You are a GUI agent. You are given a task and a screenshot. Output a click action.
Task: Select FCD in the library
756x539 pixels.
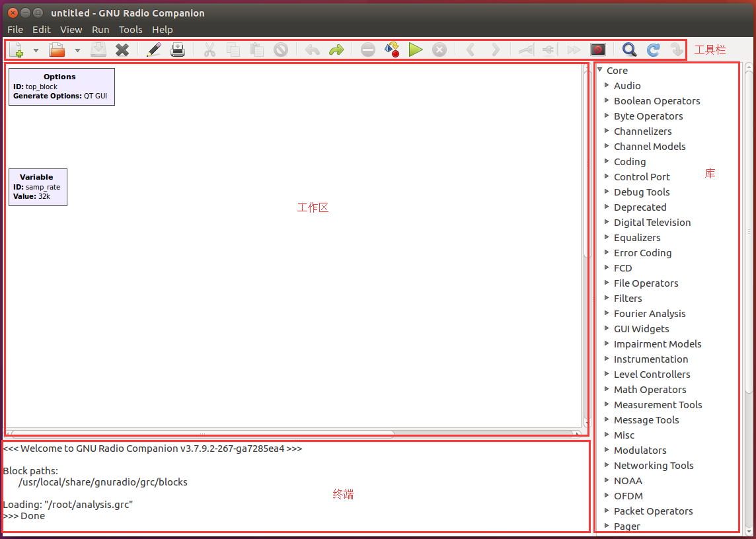click(623, 268)
